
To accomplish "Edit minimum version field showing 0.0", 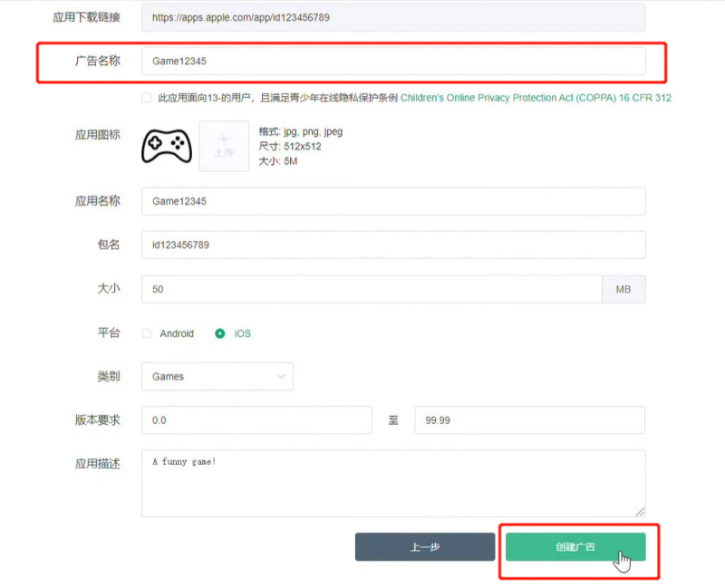I will click(256, 420).
